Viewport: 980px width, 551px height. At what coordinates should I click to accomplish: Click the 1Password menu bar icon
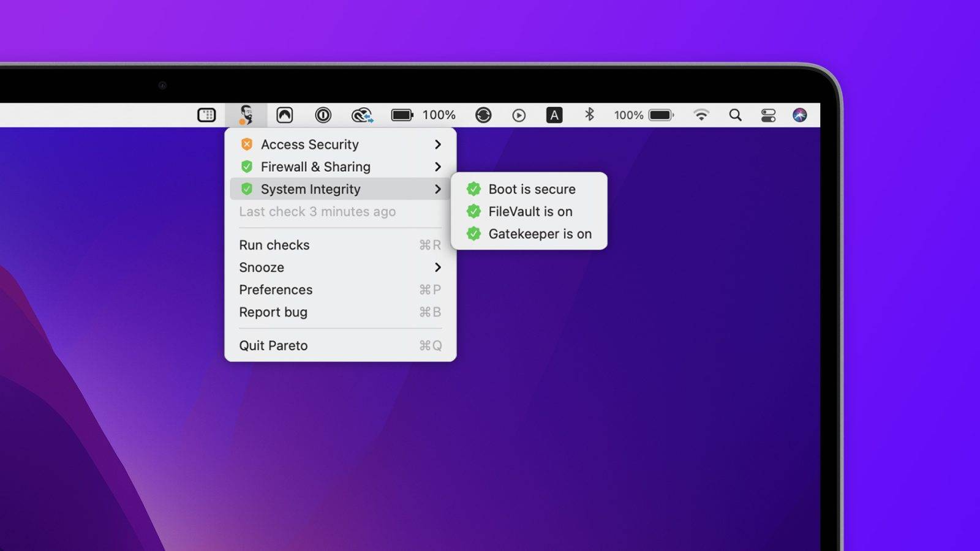[x=323, y=115]
